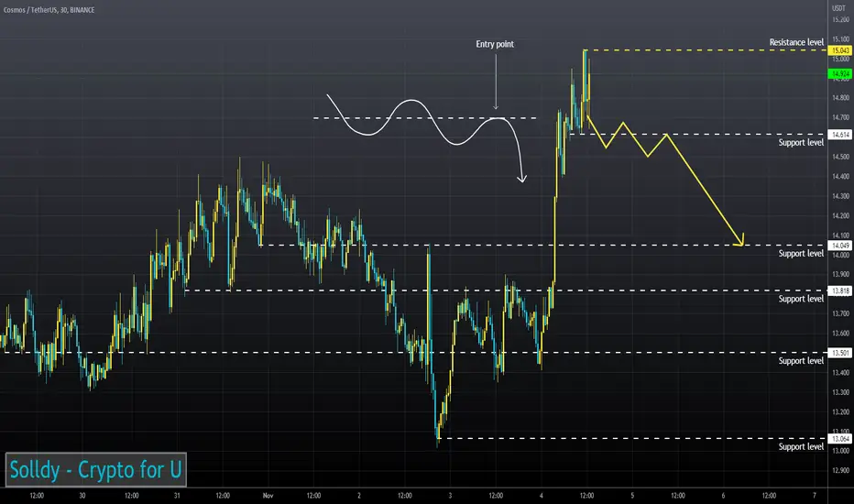The height and width of the screenshot is (504, 854).
Task: Click date 6 on time axis
Action: coord(723,495)
